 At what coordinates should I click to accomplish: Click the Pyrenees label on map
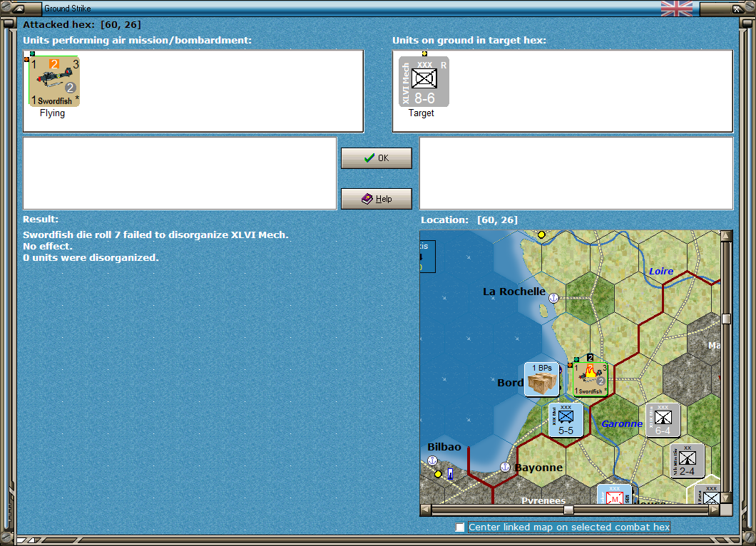pos(543,500)
